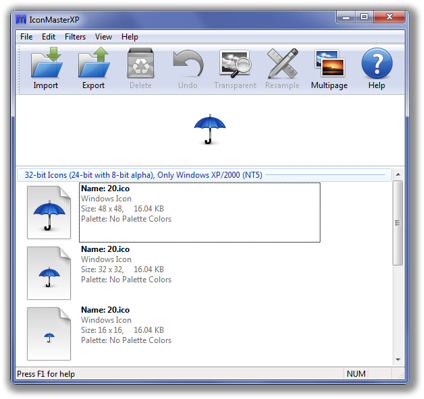Click the NUM status bar indicator
Image resolution: width=424 pixels, height=399 pixels.
click(356, 374)
